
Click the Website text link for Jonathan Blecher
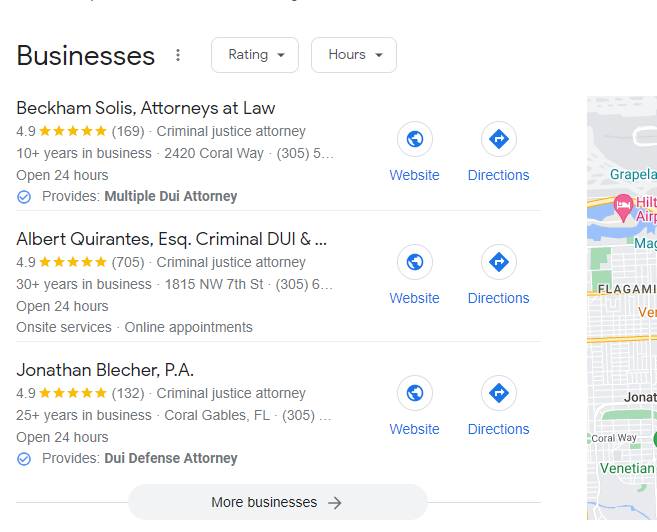(x=414, y=429)
